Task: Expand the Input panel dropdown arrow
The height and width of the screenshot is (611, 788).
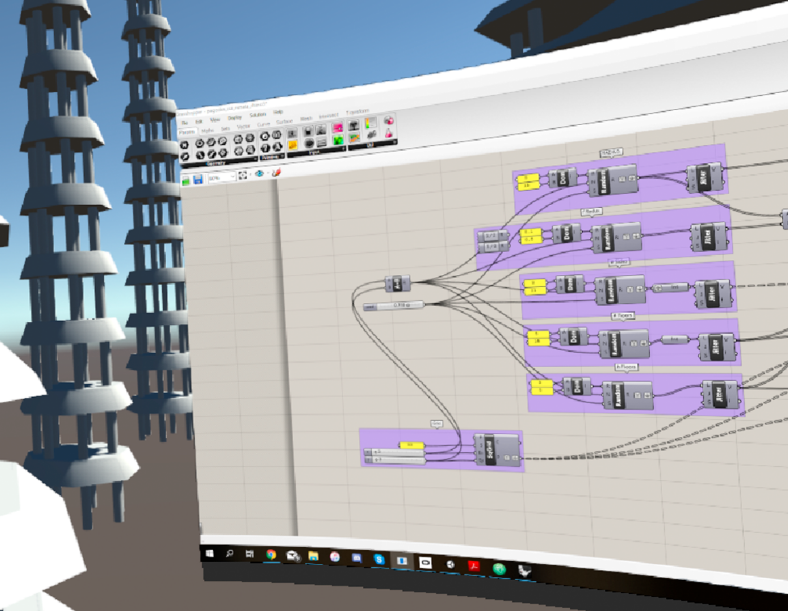Action: tap(343, 148)
